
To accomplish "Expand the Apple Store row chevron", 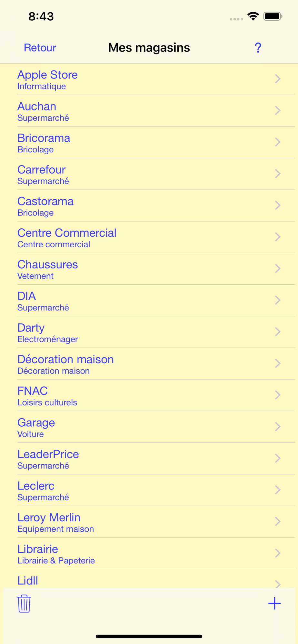I will [x=278, y=79].
